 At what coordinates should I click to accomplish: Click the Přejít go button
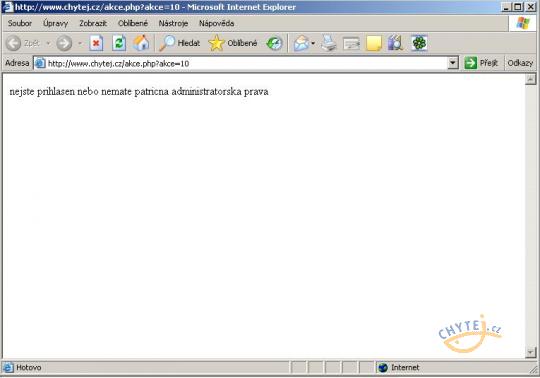point(481,63)
